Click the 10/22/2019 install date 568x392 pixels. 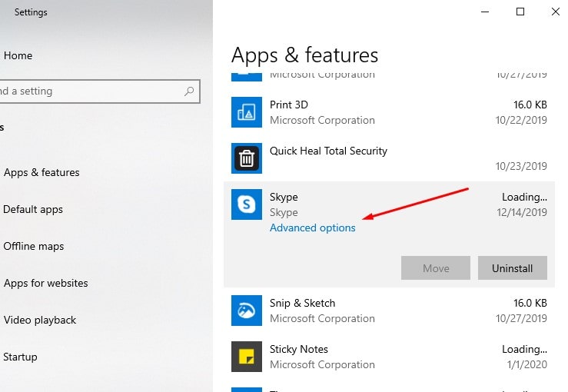(x=521, y=120)
